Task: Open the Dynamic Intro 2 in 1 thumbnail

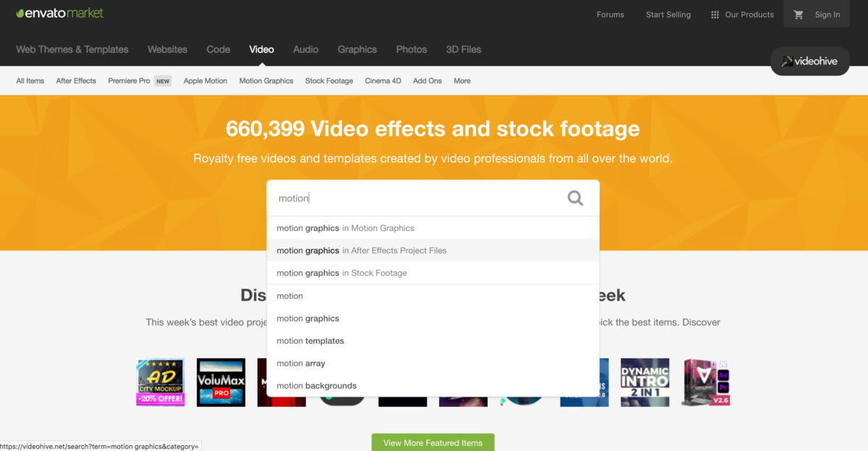Action: point(644,382)
